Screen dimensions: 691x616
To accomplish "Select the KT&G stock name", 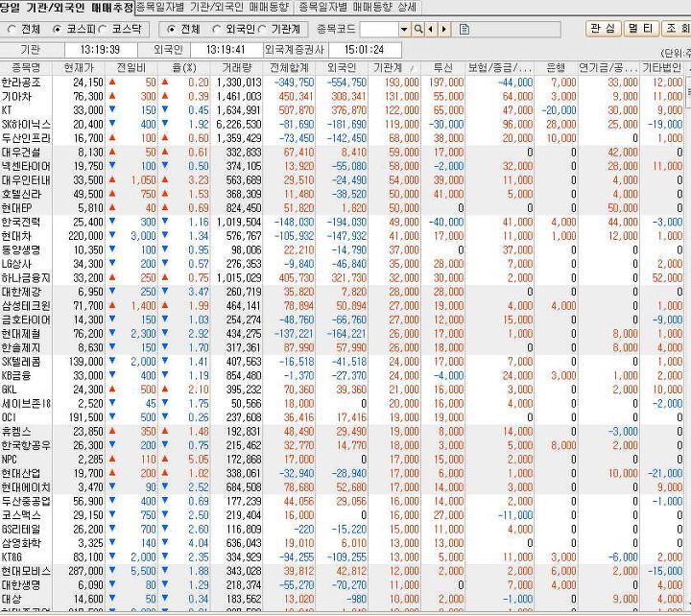I will click(x=12, y=557).
